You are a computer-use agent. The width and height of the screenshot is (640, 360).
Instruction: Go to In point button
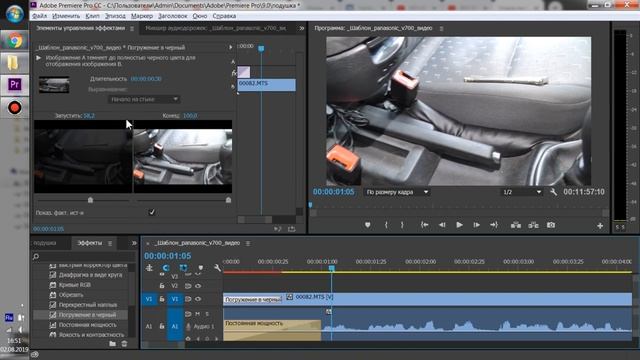tap(424, 225)
